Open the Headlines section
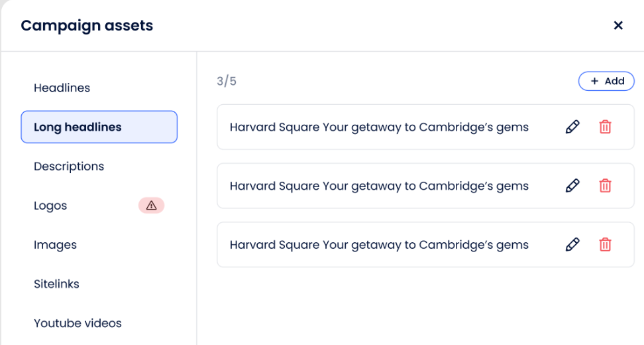This screenshot has width=644, height=345. pos(62,88)
